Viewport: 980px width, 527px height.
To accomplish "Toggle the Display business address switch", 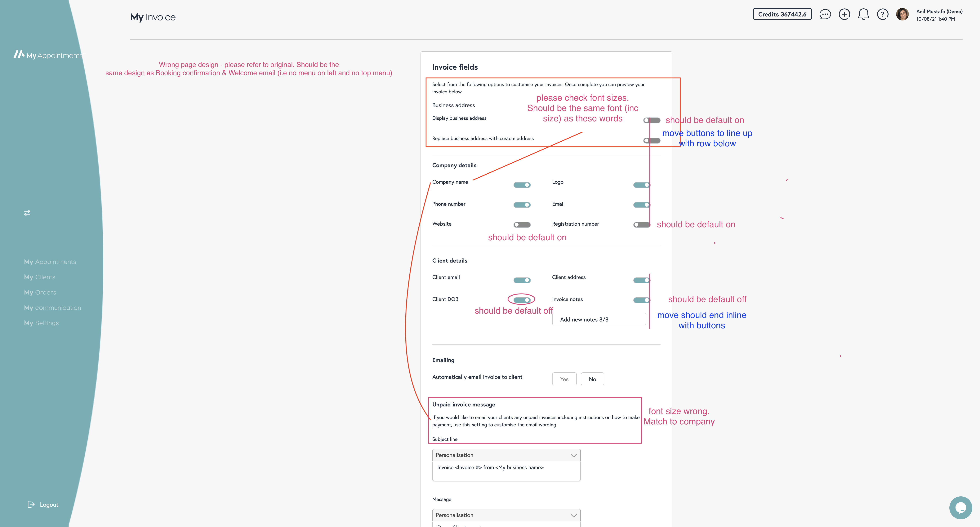I will point(652,121).
